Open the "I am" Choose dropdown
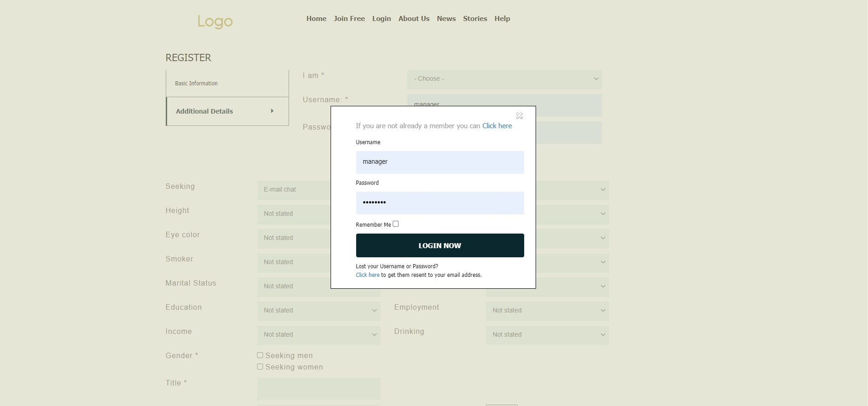Screen dimensions: 868x406 pos(504,79)
